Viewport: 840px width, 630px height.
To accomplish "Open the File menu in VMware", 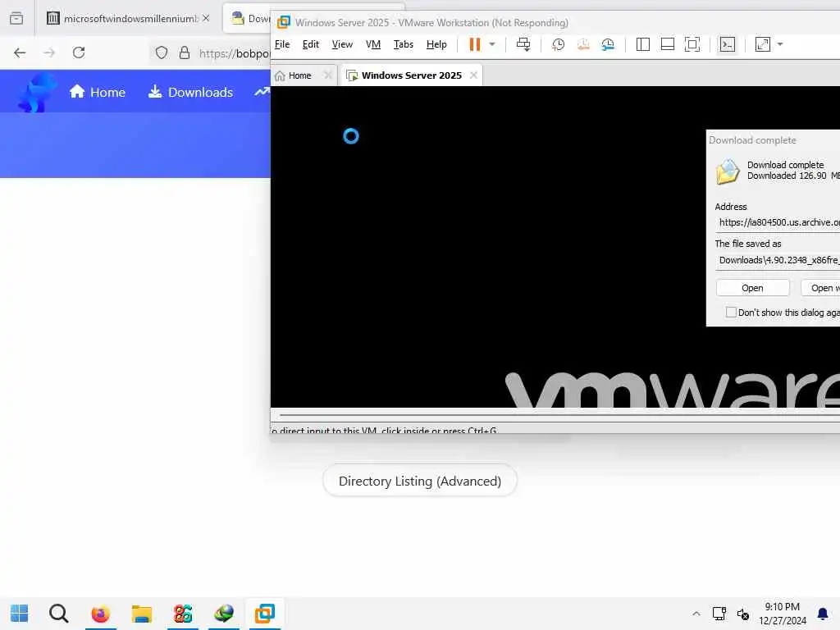I will [x=282, y=44].
